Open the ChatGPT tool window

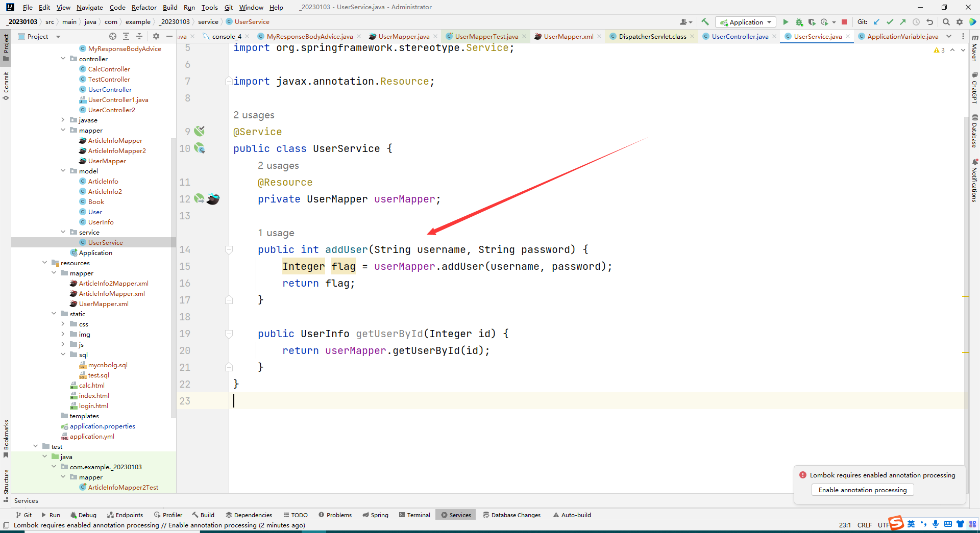tap(974, 88)
